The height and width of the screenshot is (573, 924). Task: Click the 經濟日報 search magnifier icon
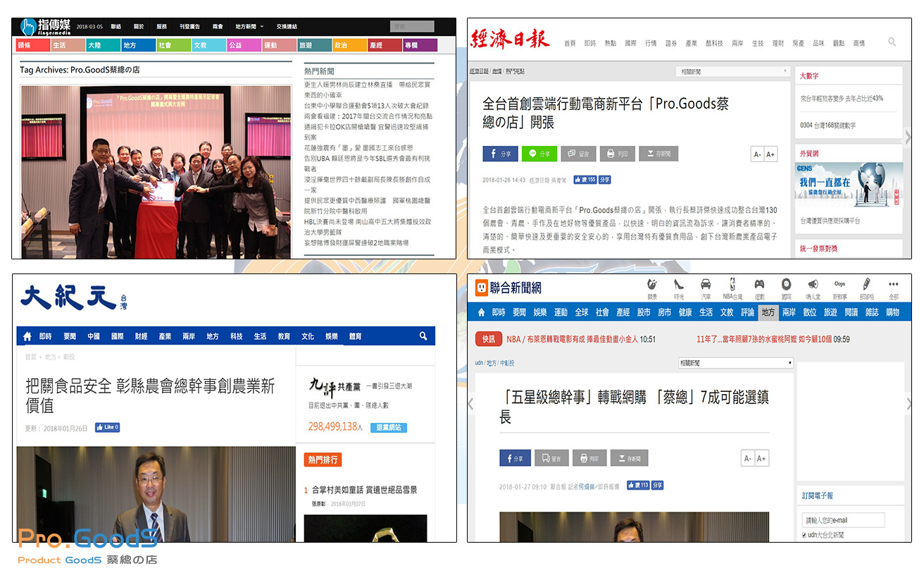892,42
